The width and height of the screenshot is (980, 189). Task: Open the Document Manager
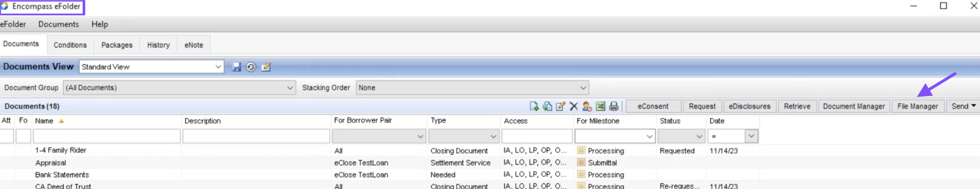tap(854, 106)
